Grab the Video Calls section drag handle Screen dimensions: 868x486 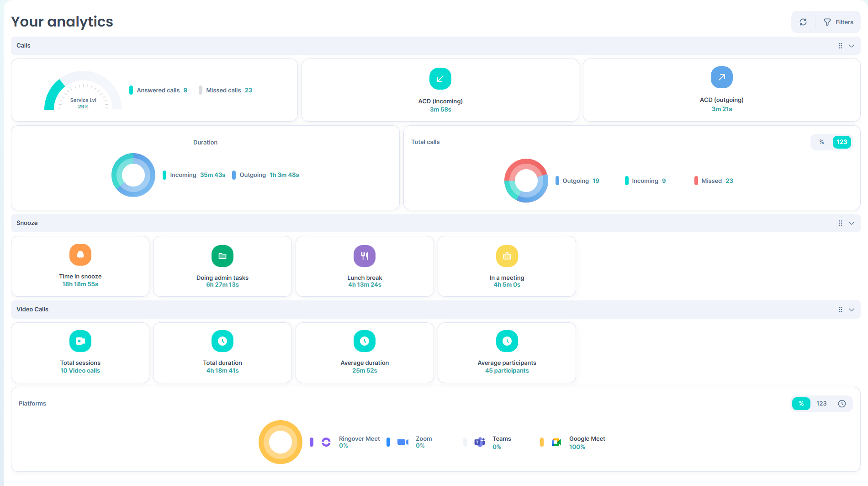point(841,310)
